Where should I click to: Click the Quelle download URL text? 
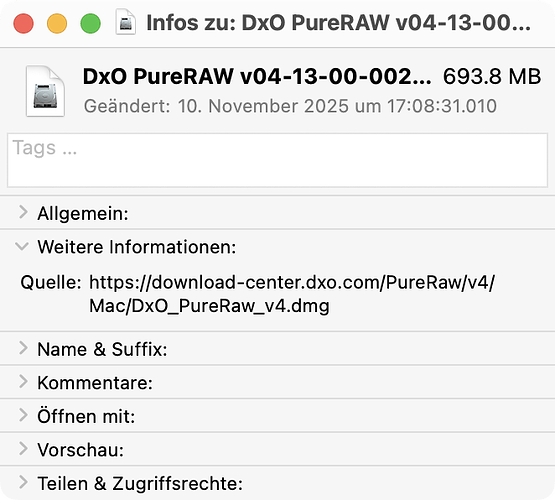(292, 294)
